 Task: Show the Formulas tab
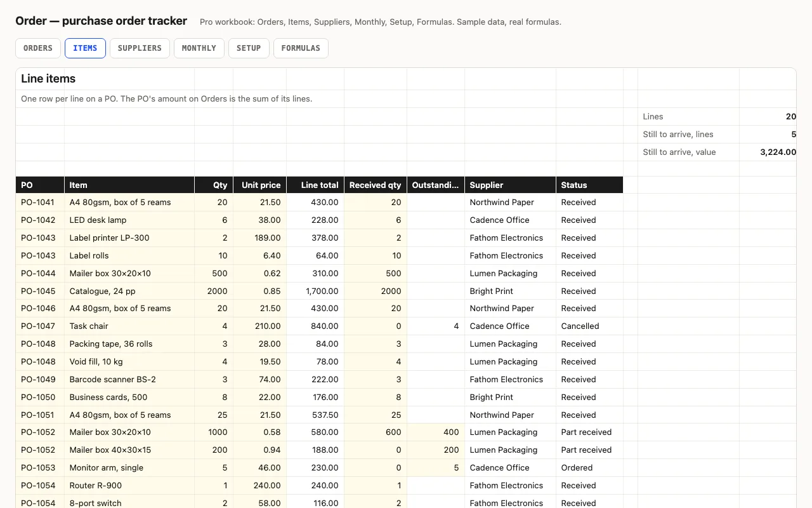tap(301, 48)
